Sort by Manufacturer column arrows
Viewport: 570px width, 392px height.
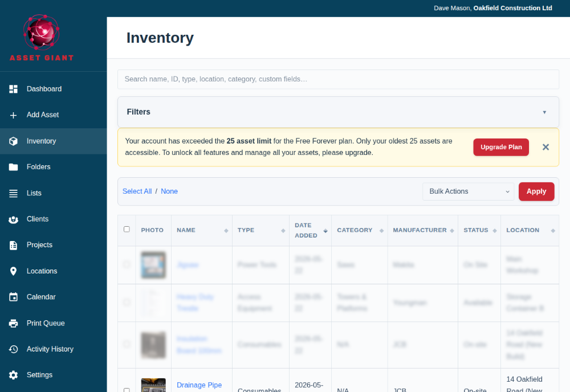[x=452, y=231]
